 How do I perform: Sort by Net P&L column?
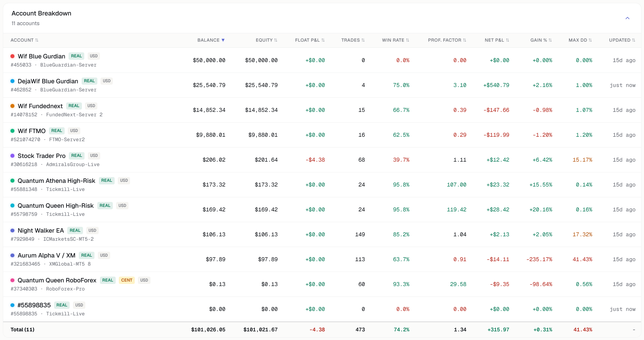tap(497, 40)
